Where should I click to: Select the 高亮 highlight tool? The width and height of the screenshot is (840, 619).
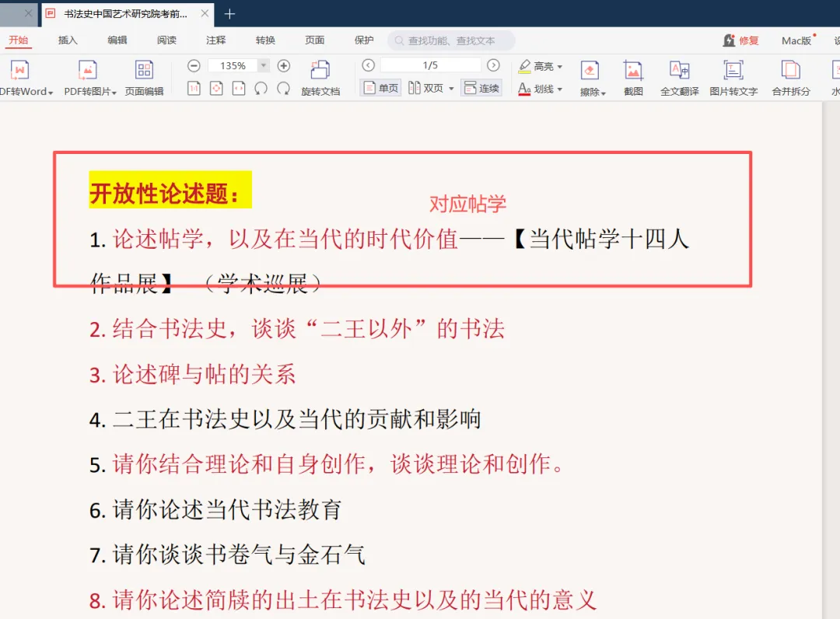pyautogui.click(x=536, y=66)
